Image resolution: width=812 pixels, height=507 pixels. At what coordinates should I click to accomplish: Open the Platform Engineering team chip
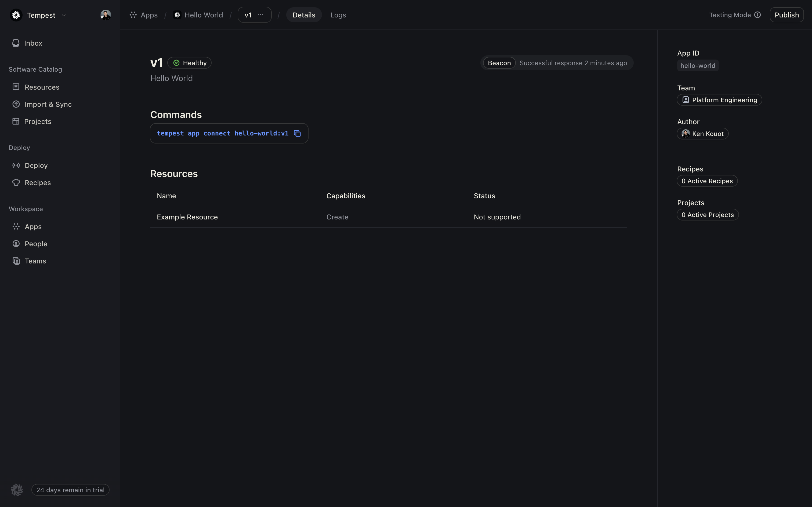coord(719,100)
